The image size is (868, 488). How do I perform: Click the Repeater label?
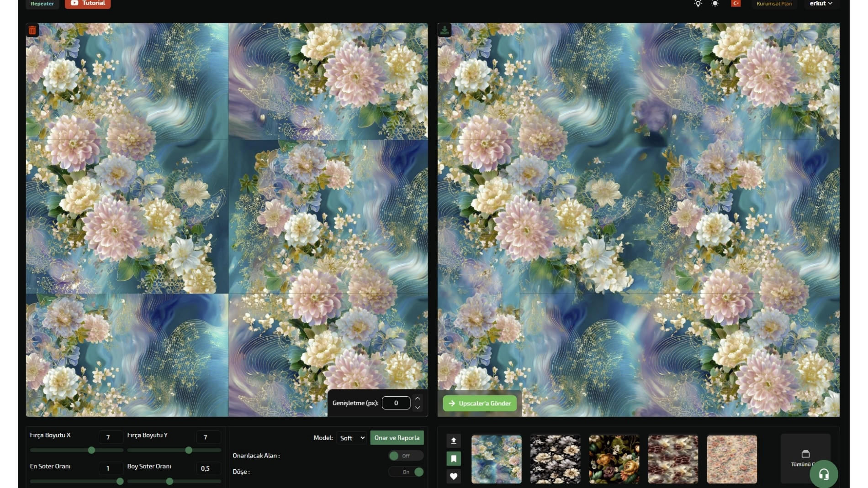(42, 4)
